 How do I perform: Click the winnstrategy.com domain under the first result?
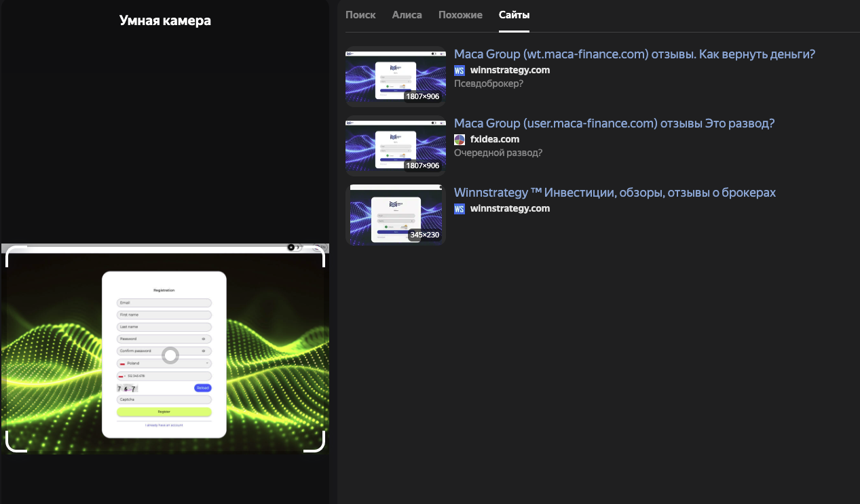[x=510, y=70]
